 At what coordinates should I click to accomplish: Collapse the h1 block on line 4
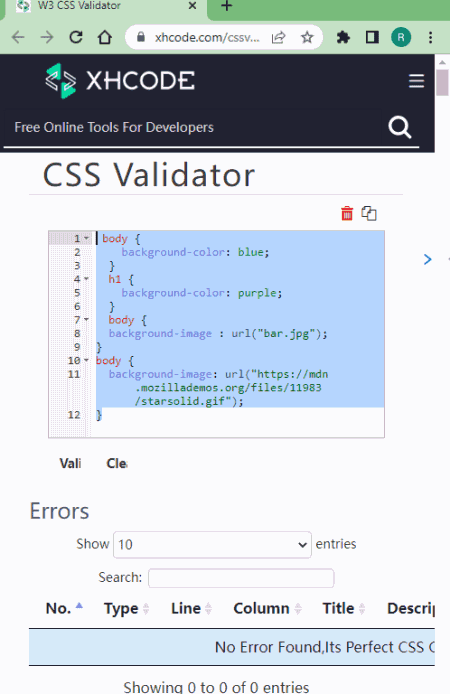[x=86, y=279]
